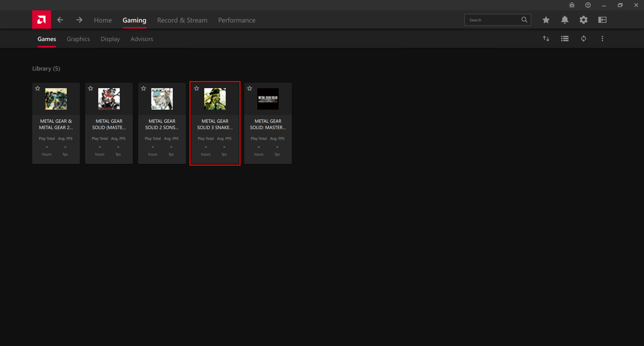Viewport: 644px width, 346px height.
Task: Open Metal Gear & Metal Gear 2 thumbnail
Action: (56, 99)
